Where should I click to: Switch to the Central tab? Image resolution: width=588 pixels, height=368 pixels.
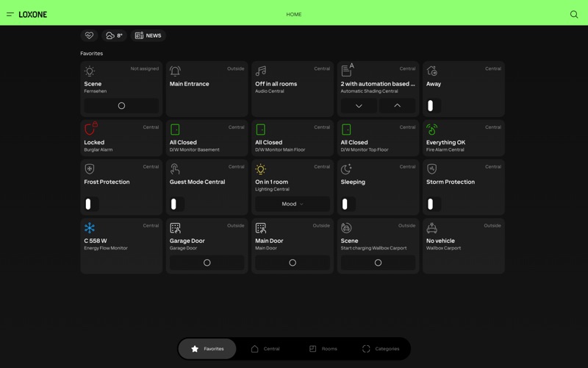265,349
